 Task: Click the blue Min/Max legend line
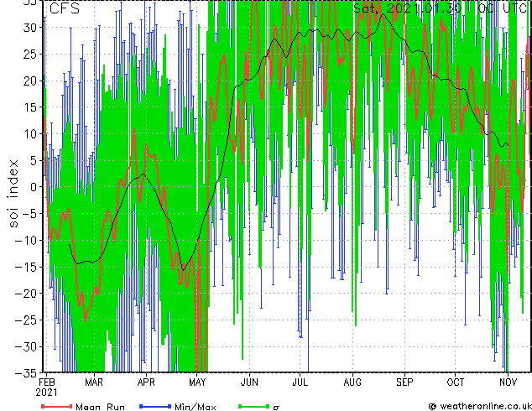[x=155, y=406]
